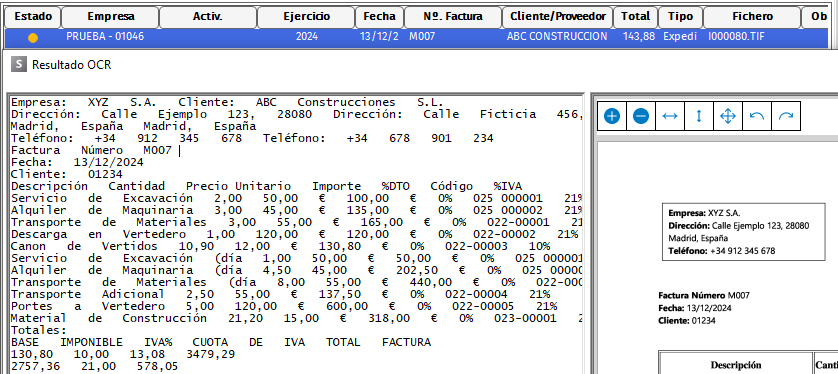Click the OCR text 'Descarga en Vertedero'
This screenshot has height=374, width=838.
[x=98, y=235]
